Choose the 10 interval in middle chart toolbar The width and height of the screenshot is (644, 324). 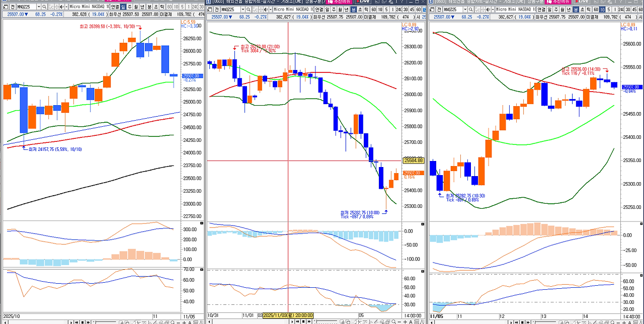[380, 10]
